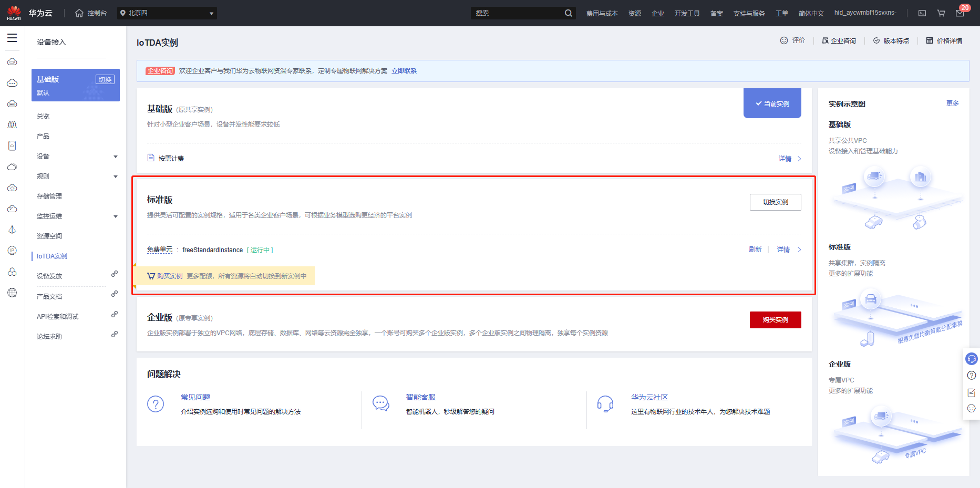Click the Huawei Cloud logo
Viewport: 980px width, 488px height.
14,13
